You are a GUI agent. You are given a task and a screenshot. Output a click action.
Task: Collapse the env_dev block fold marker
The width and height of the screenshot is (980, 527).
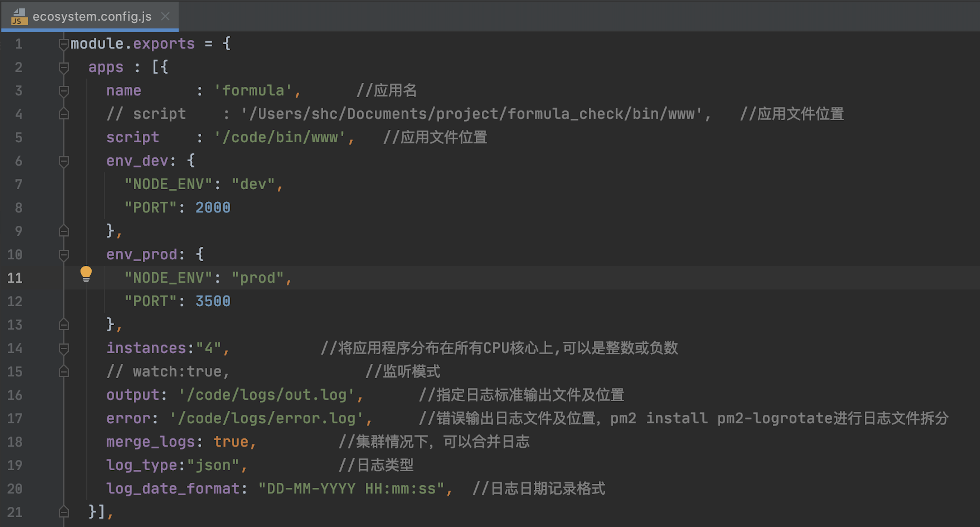[64, 161]
